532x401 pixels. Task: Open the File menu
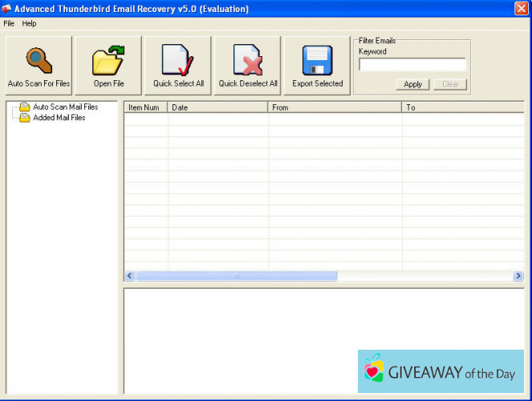[9, 23]
